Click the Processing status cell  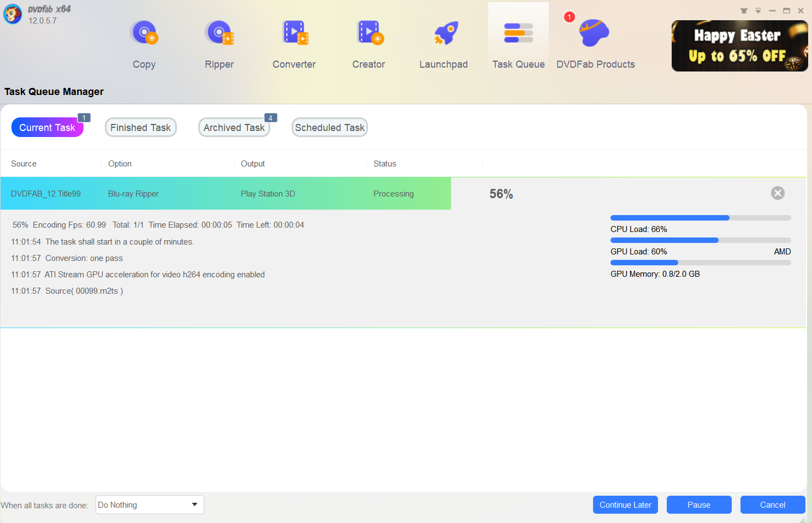[394, 194]
